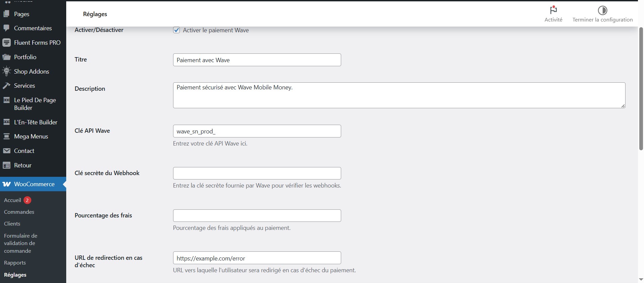The width and height of the screenshot is (644, 283).
Task: Focus the Clé API Wave field
Action: [x=257, y=131]
